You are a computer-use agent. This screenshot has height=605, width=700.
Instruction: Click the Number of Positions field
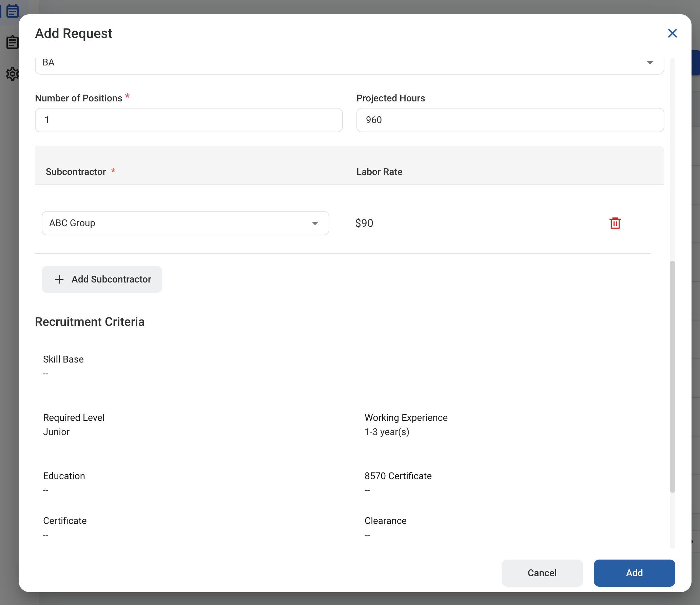click(189, 120)
